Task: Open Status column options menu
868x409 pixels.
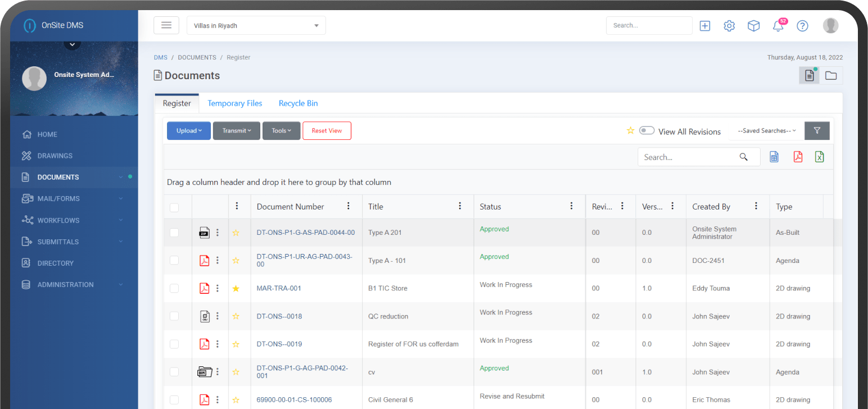Action: pyautogui.click(x=572, y=206)
